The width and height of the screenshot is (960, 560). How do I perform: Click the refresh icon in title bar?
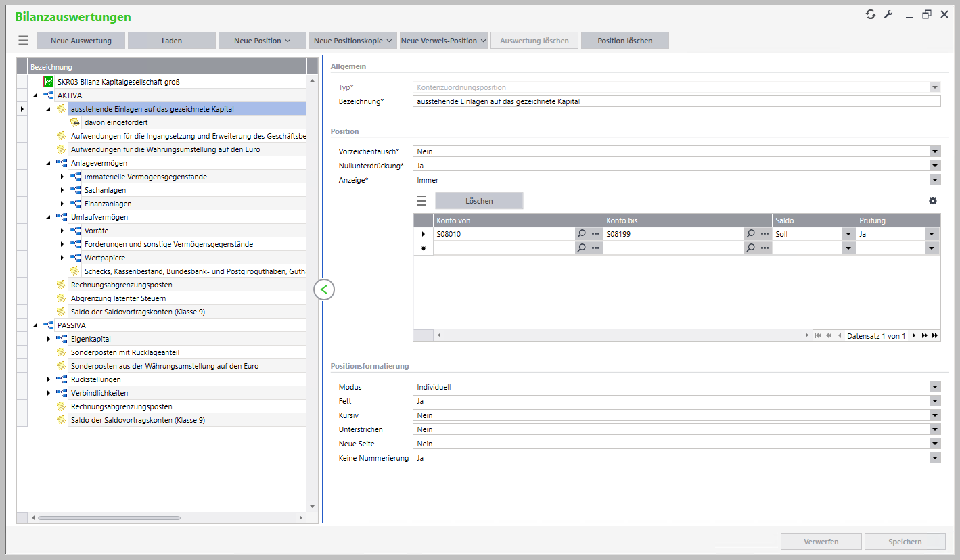point(871,14)
